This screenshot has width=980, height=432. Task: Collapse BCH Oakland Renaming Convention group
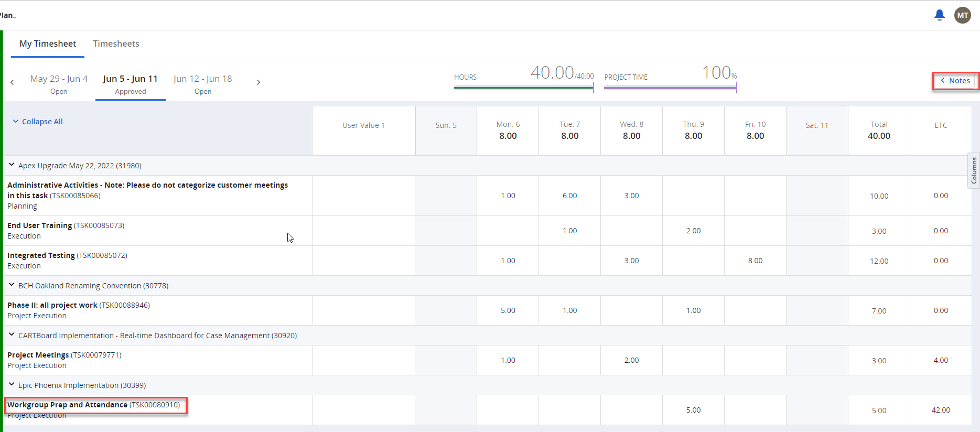(x=12, y=285)
